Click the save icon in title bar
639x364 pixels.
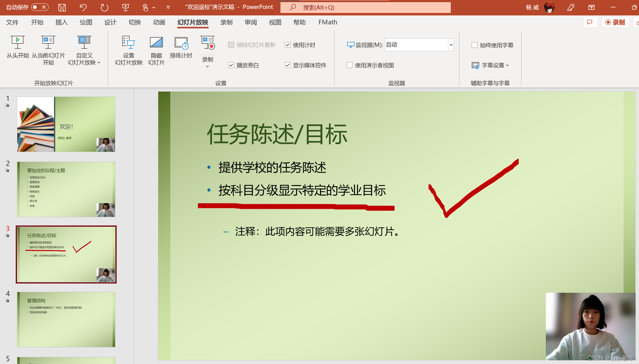tap(62, 7)
